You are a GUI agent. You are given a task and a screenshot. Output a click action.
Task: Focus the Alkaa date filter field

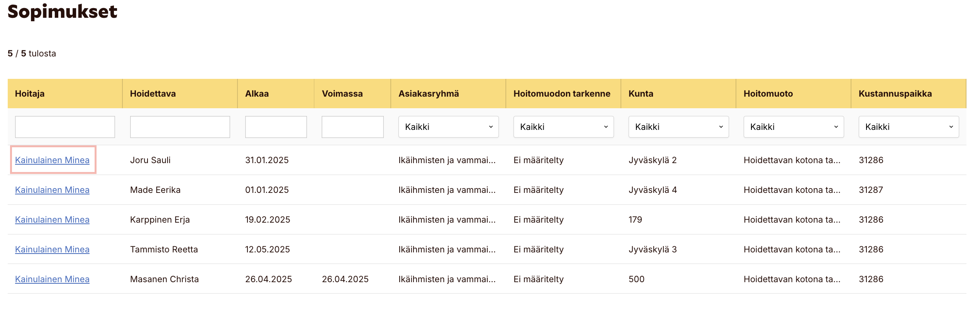pos(276,127)
